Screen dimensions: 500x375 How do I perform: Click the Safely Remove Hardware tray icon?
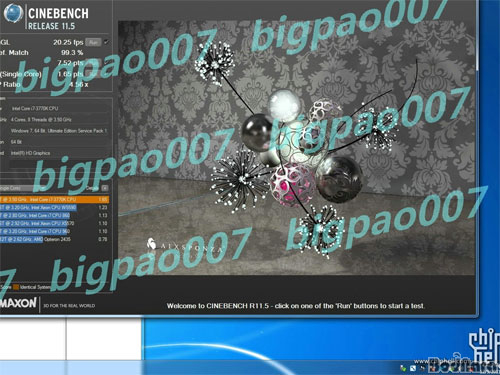point(403,368)
